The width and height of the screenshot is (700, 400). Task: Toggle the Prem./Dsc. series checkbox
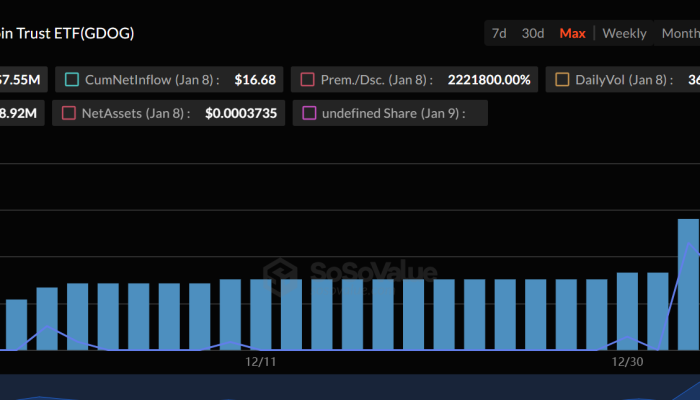[x=308, y=79]
